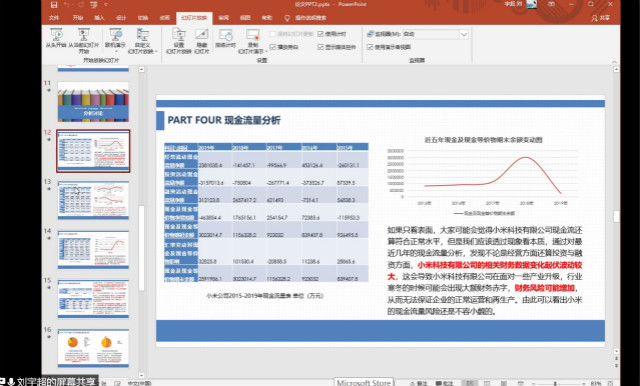
Task: Select slide 12 thumbnail
Action: point(93,151)
